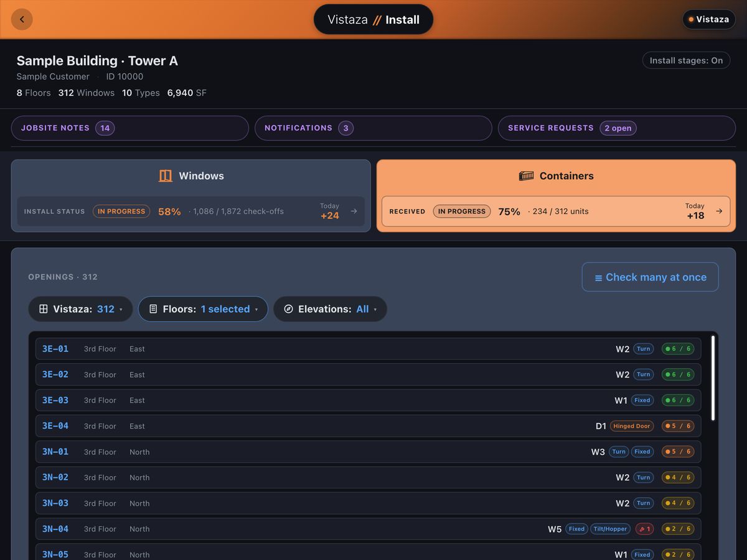Click the 5 / 6 progress badge on 3E-04
This screenshot has height=560, width=747.
click(678, 426)
